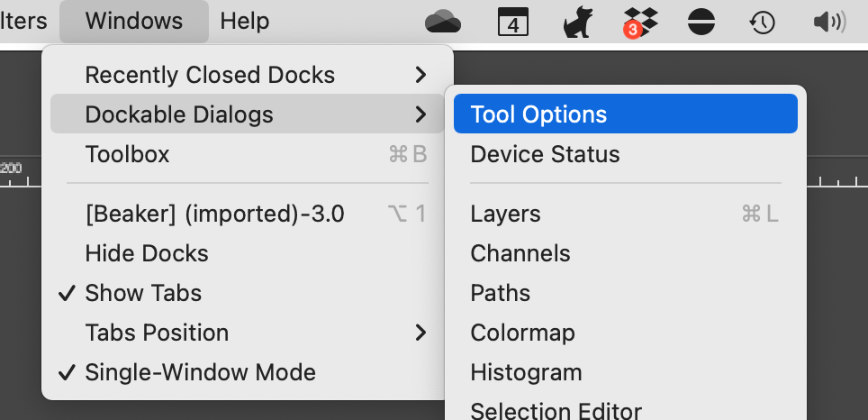Toggle the Show Tabs checkmark item
Viewport: 868px width, 420px height.
tap(143, 293)
